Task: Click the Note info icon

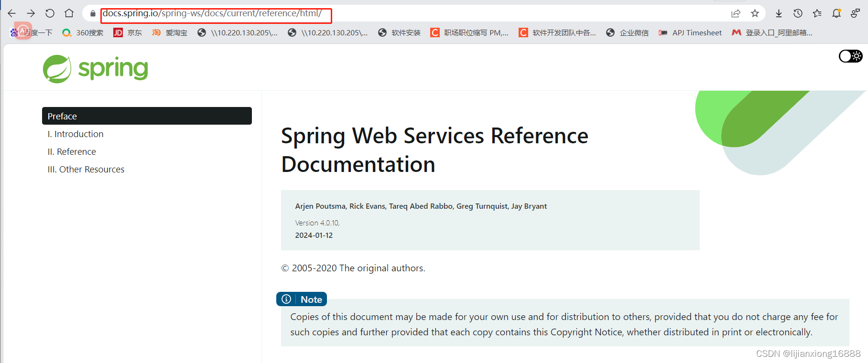Action: pos(286,299)
